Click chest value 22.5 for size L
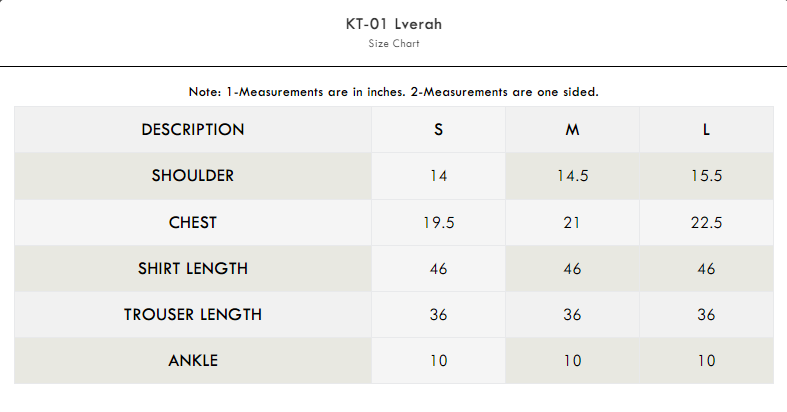This screenshot has width=787, height=412. [x=706, y=222]
